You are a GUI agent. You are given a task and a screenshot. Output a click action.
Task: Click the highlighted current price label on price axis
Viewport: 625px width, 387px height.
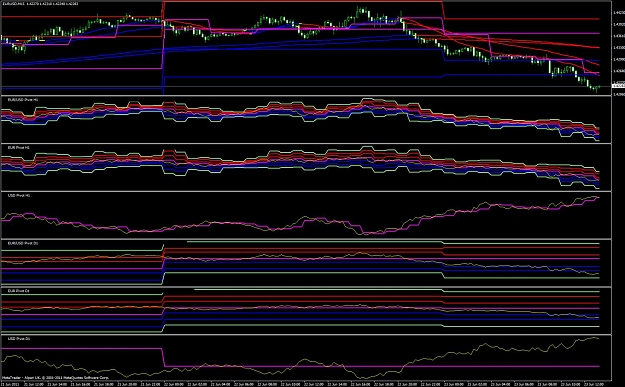618,86
